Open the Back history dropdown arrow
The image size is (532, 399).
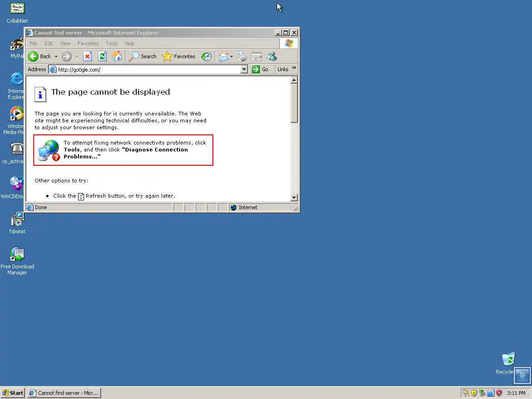point(56,57)
